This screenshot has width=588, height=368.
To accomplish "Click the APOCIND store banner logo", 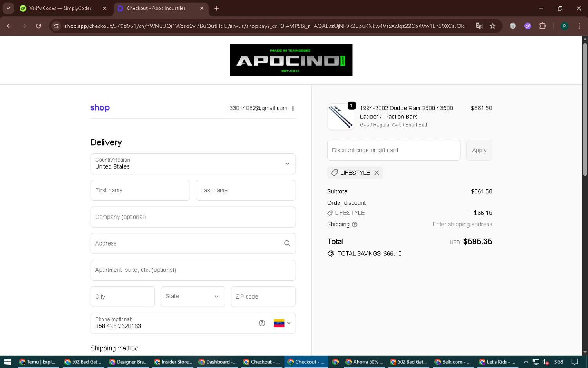I will tap(291, 60).
